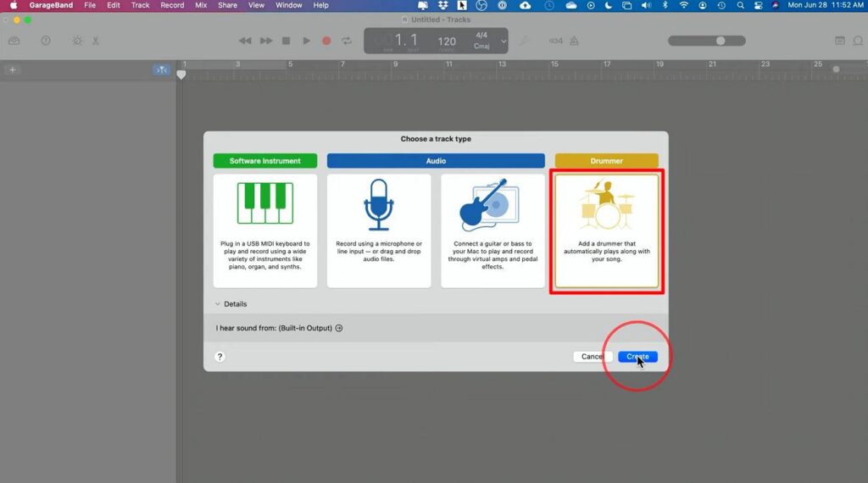Open the Track menu
This screenshot has width=868, height=483.
click(x=140, y=5)
